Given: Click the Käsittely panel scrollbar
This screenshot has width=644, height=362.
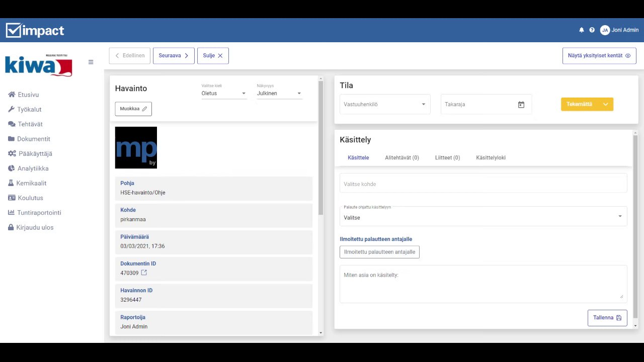Looking at the screenshot, I should pos(635,226).
